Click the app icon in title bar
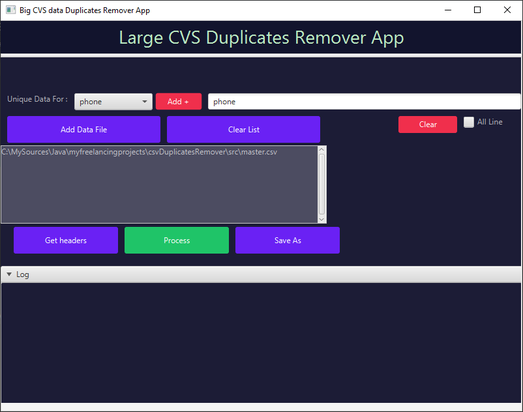The width and height of the screenshot is (523, 412). pos(10,10)
